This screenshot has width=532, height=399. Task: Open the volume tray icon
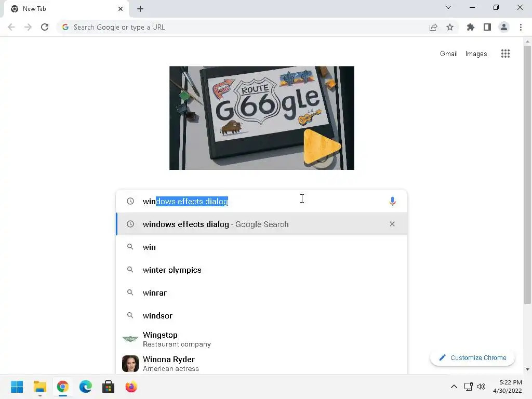(x=481, y=387)
